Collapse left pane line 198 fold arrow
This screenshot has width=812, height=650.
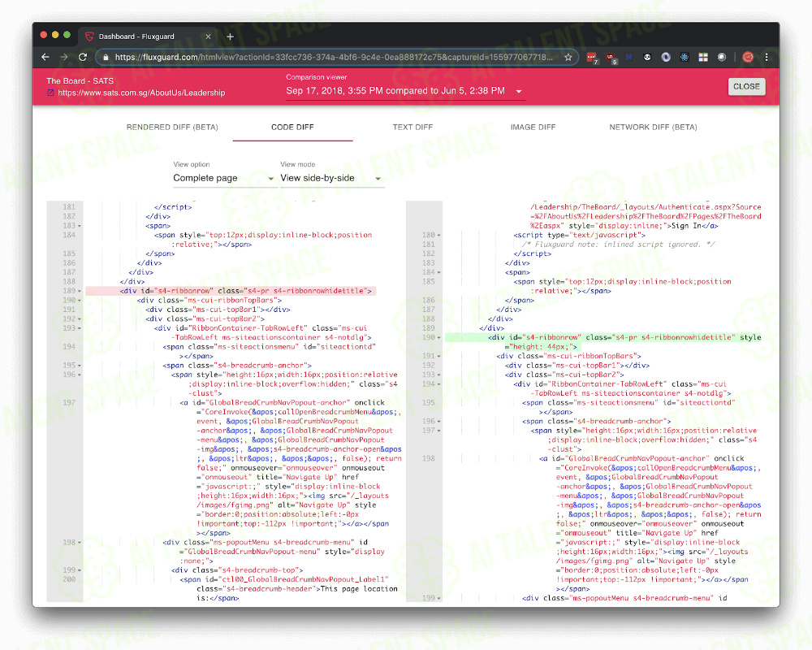click(80, 543)
